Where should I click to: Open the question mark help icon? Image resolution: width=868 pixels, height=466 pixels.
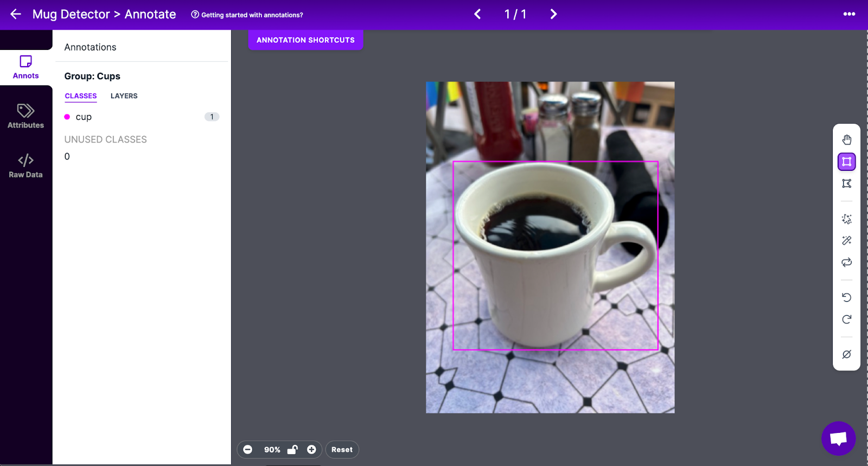[195, 15]
